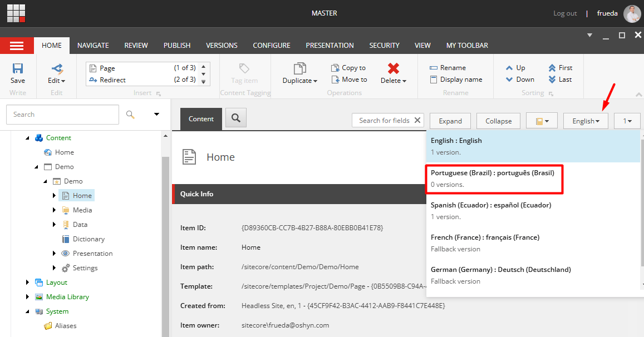This screenshot has height=337, width=644.
Task: Open the MY TOOLBAR tab
Action: point(468,46)
